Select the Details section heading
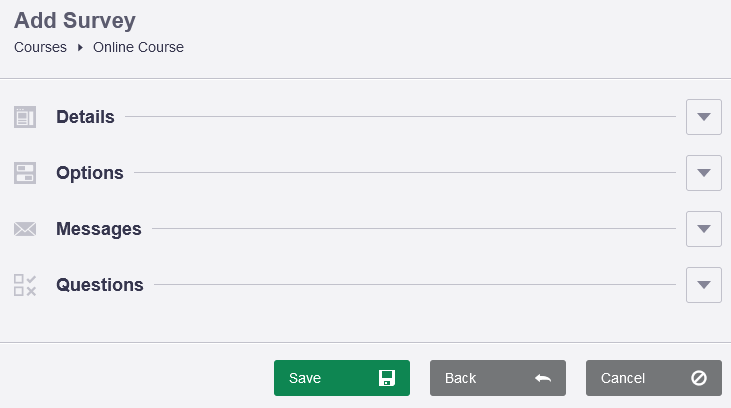731x408 pixels. 85,117
